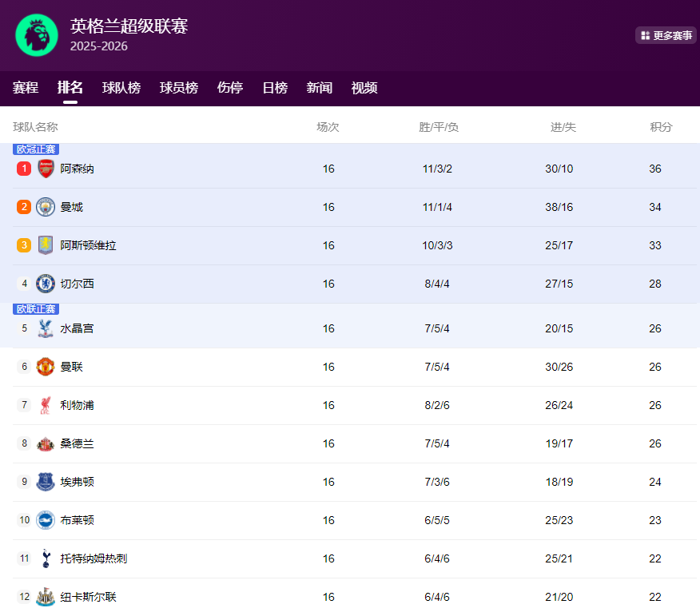Click the Chelsea club crest

[x=46, y=284]
